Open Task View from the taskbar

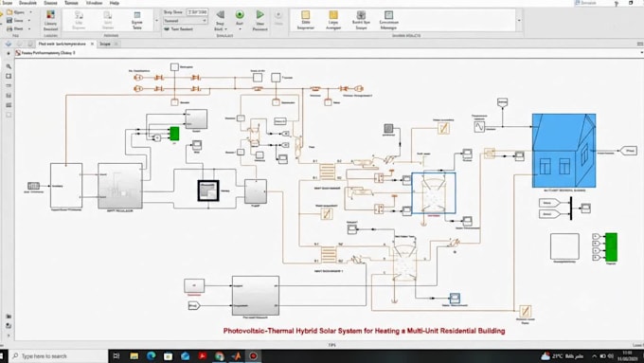point(116,356)
